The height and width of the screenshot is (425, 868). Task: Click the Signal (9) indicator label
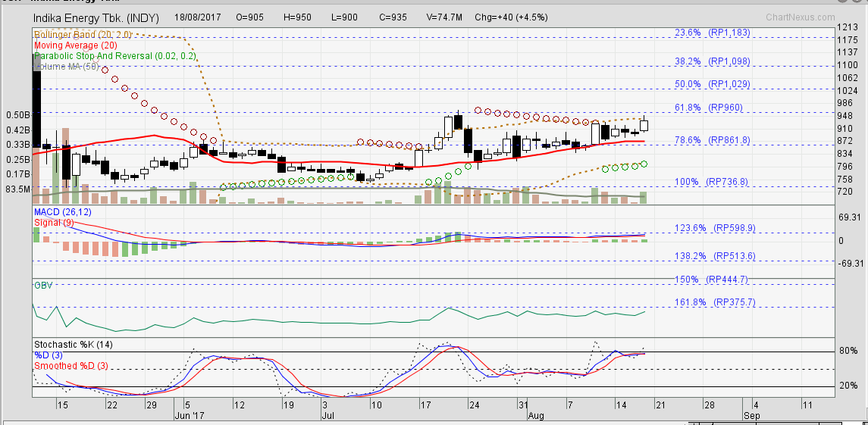pyautogui.click(x=53, y=223)
